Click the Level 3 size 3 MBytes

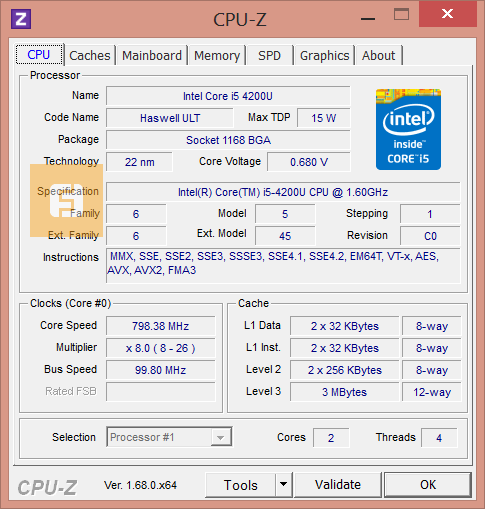tap(345, 392)
